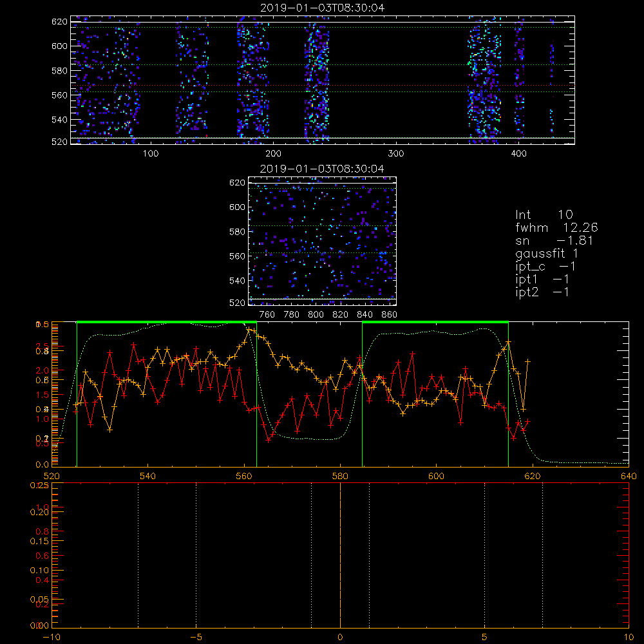This screenshot has height=644, width=644.
Task: Click orange y-axis label 0.15 of the bottom plot
Action: click(39, 541)
